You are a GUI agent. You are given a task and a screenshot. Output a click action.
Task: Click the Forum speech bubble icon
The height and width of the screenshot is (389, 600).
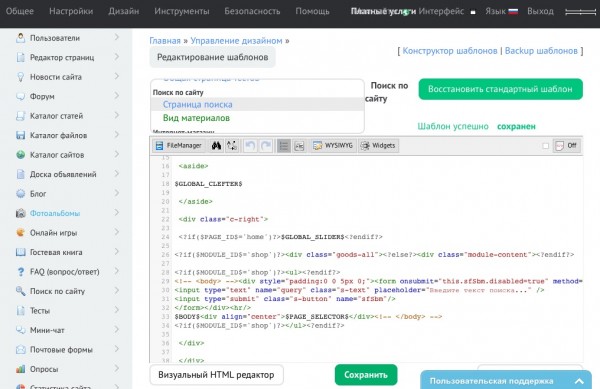[x=21, y=96]
